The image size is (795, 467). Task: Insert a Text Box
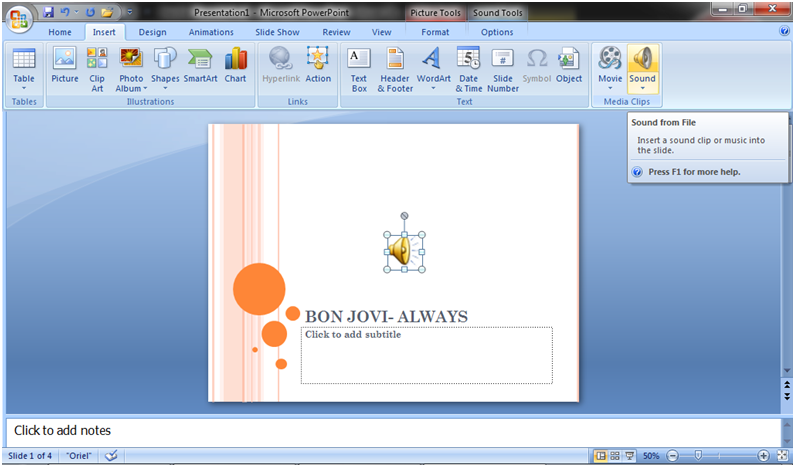click(x=359, y=69)
